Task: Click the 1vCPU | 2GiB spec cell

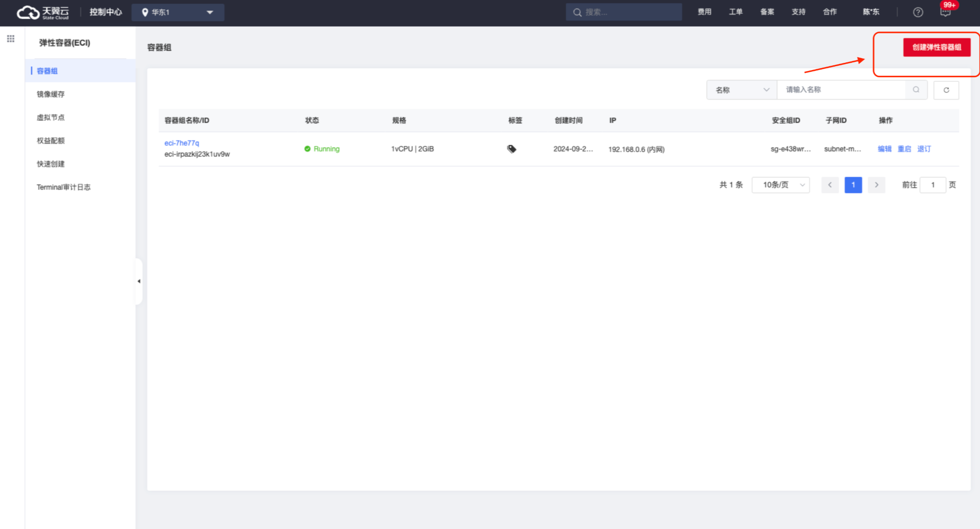Action: point(413,149)
